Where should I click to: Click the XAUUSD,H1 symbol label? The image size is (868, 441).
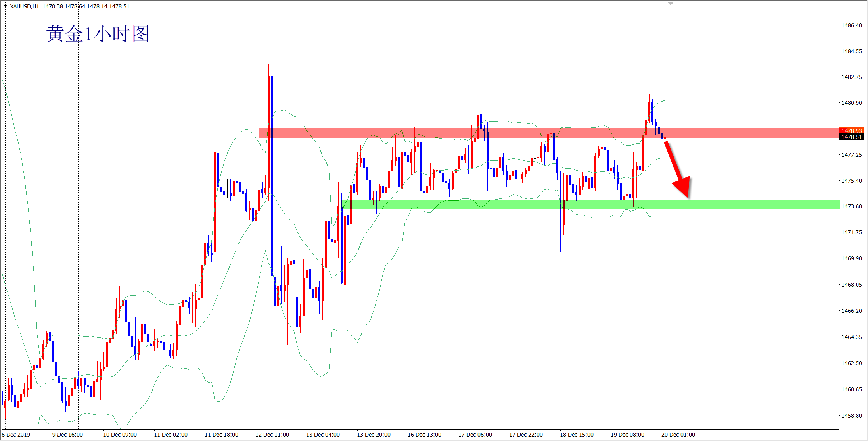point(24,6)
